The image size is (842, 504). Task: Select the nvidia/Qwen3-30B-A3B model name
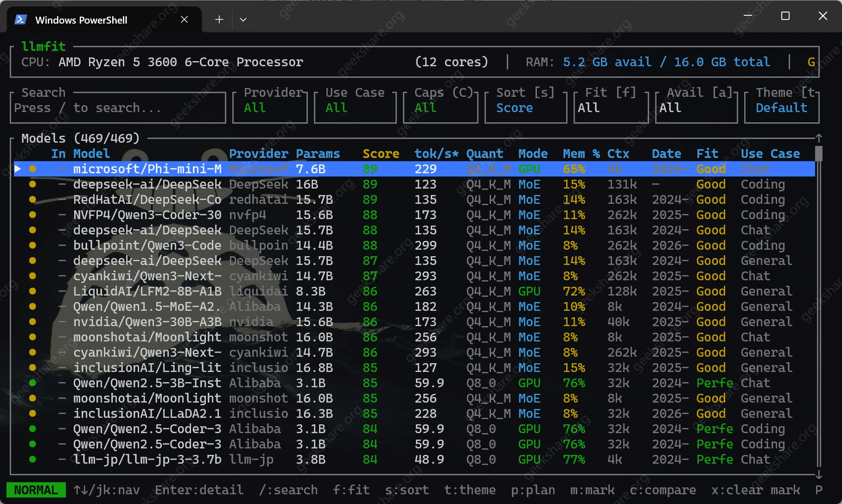pyautogui.click(x=147, y=322)
